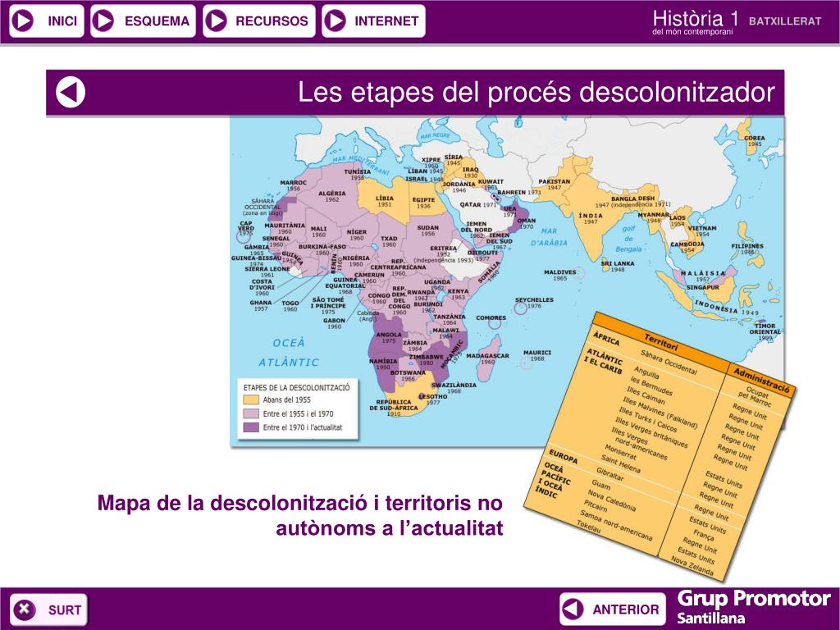Click the SUDAN 1956 label on map
Viewport: 840px width, 630px height.
coord(428,231)
